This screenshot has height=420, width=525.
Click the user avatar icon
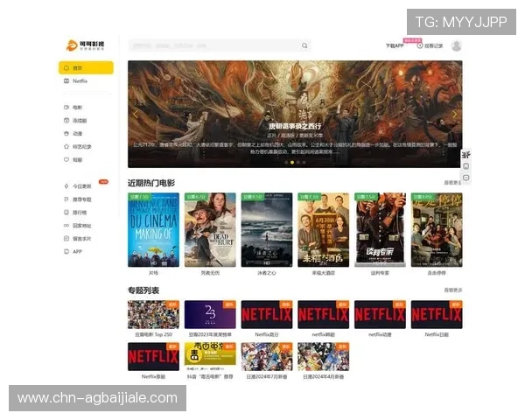[x=456, y=45]
